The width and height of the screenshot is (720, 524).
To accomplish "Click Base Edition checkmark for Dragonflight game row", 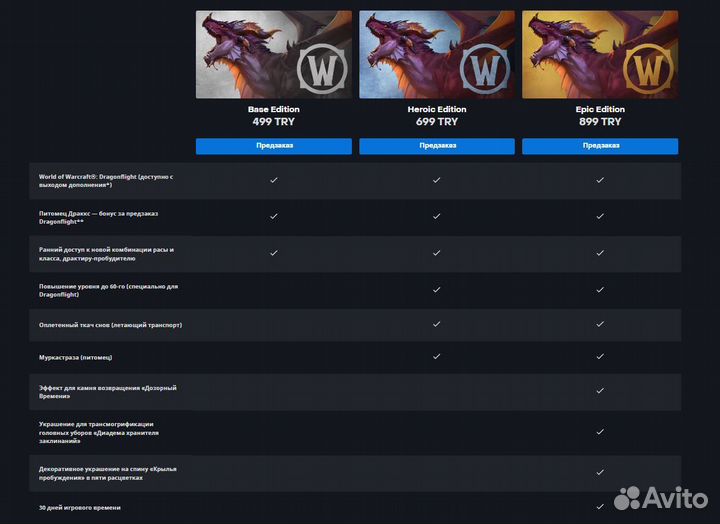I will click(x=274, y=180).
